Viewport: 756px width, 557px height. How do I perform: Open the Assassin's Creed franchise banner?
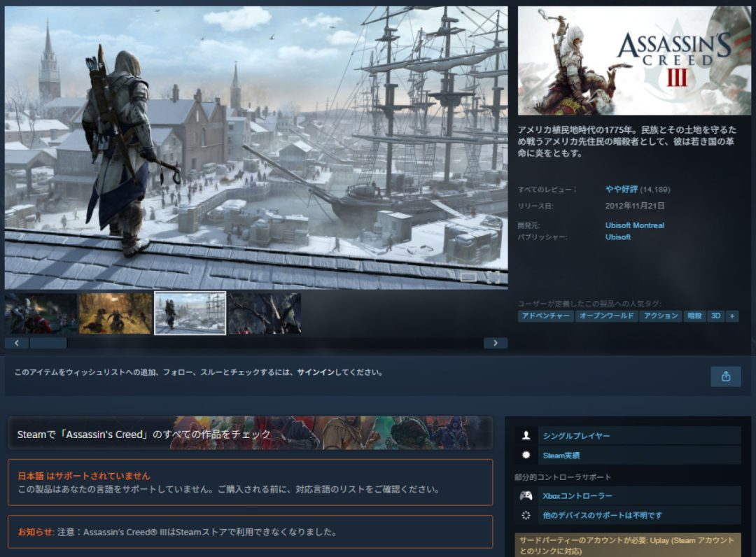250,434
